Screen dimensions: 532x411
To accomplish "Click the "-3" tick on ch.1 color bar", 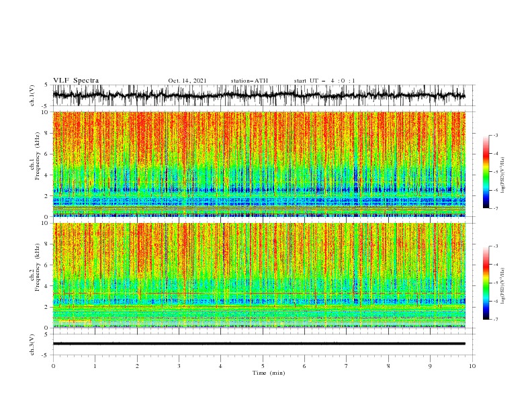I will pyautogui.click(x=495, y=135).
